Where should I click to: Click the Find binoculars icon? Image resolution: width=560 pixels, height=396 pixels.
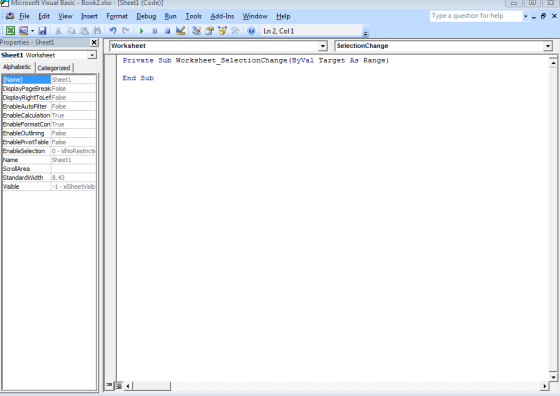(x=97, y=31)
